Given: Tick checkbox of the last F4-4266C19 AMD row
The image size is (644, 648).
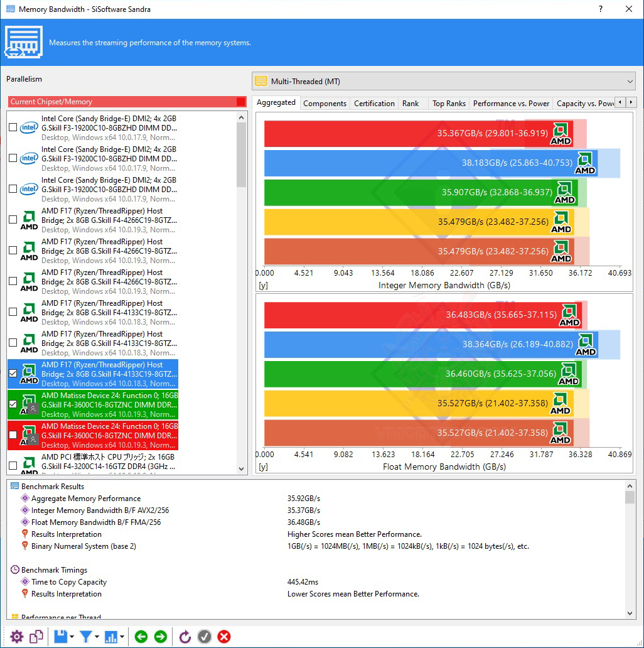Looking at the screenshot, I should (13, 281).
